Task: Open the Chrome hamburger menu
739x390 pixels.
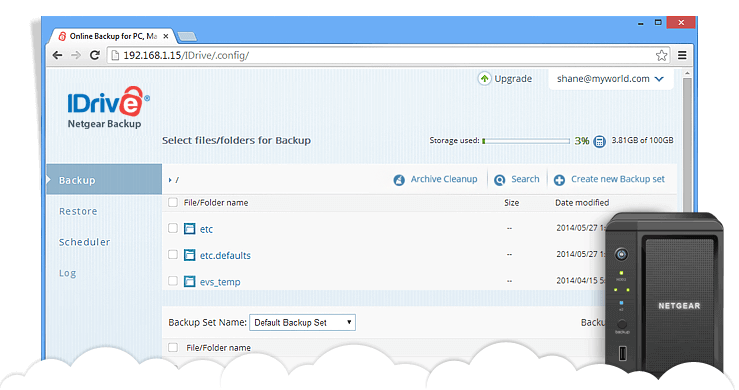Action: (x=682, y=56)
